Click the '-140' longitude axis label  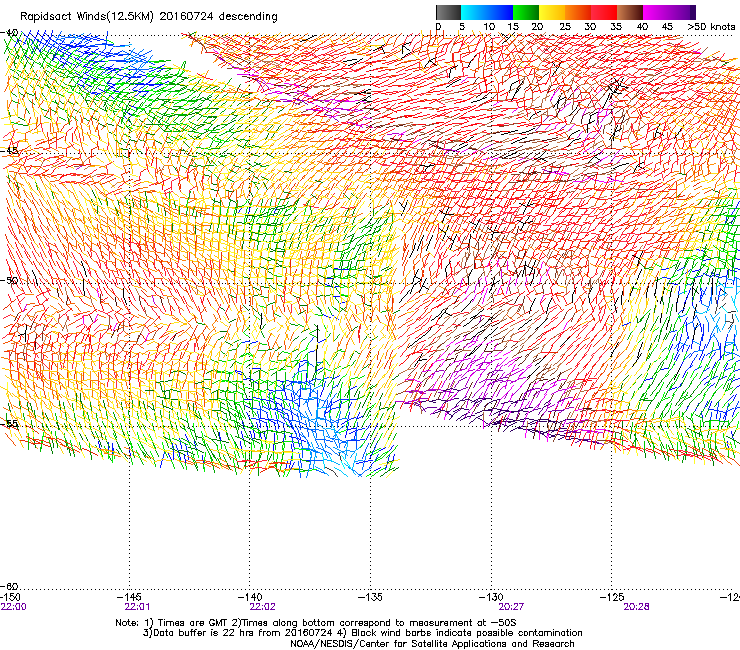pyautogui.click(x=250, y=597)
